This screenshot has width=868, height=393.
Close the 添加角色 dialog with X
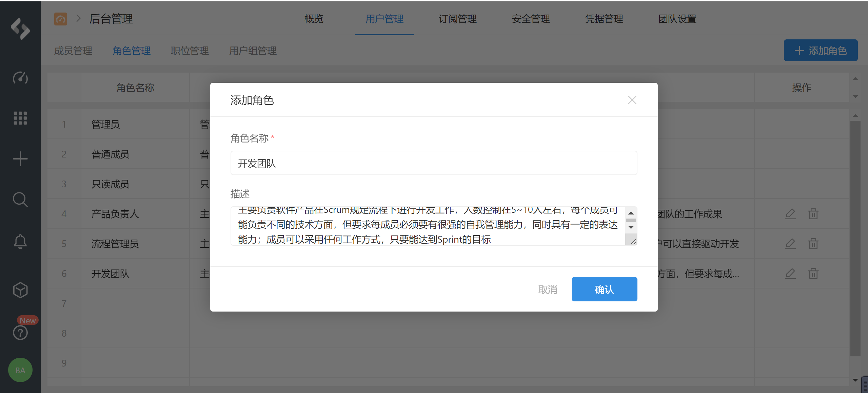(632, 100)
